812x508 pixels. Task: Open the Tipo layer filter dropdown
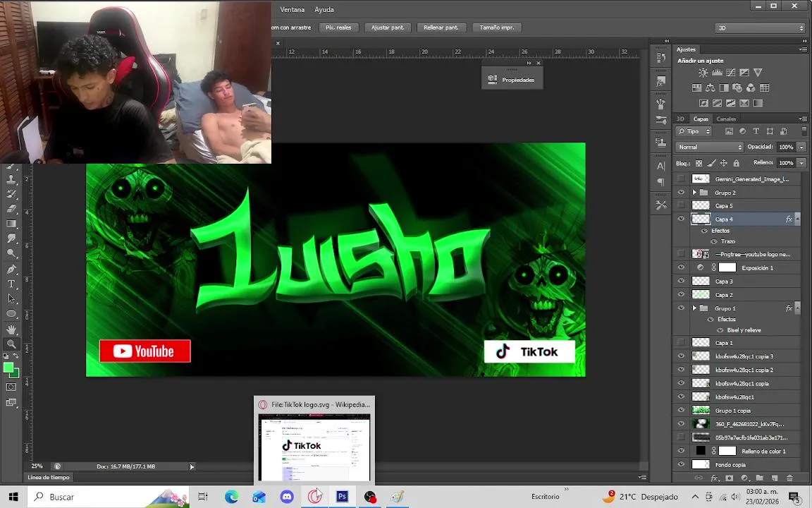[694, 131]
